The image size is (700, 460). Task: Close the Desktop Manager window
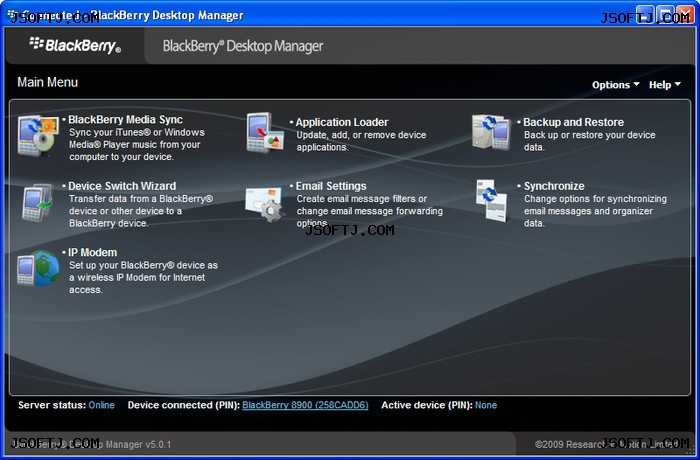pos(685,15)
